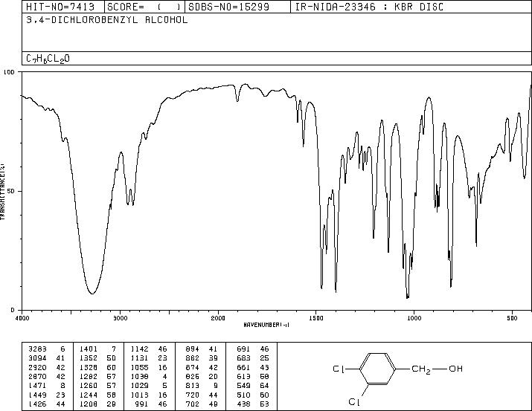Select the SCORE= field in header
Screen dimensions: 532x411
tap(145, 7)
